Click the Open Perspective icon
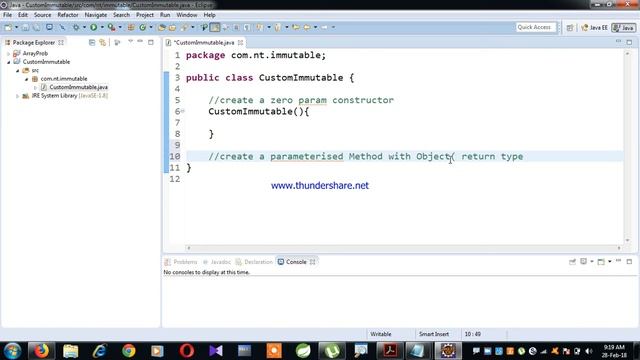640x360 pixels. click(x=570, y=28)
